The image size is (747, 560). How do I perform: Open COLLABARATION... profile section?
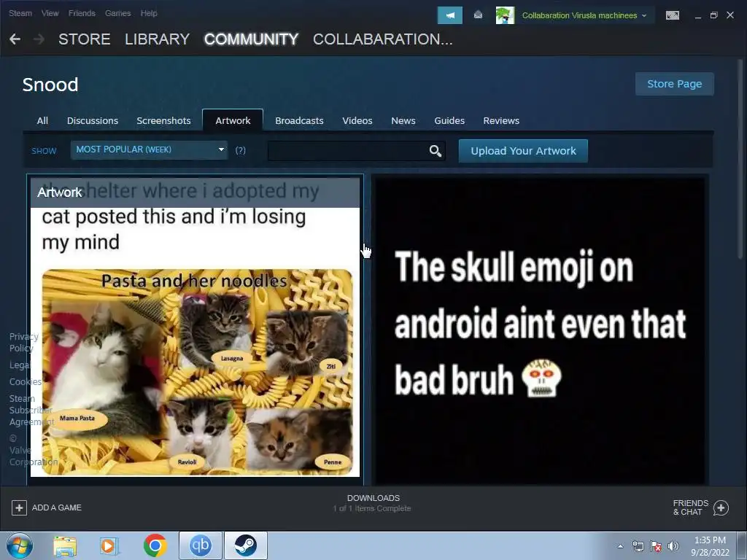tap(382, 39)
